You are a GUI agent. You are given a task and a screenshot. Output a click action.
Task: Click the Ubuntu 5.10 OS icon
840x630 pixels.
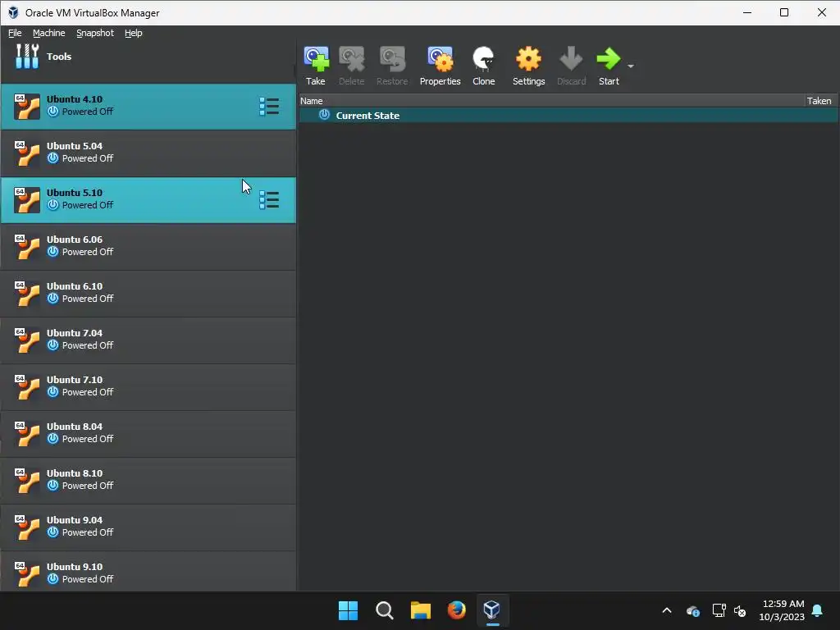click(x=27, y=200)
